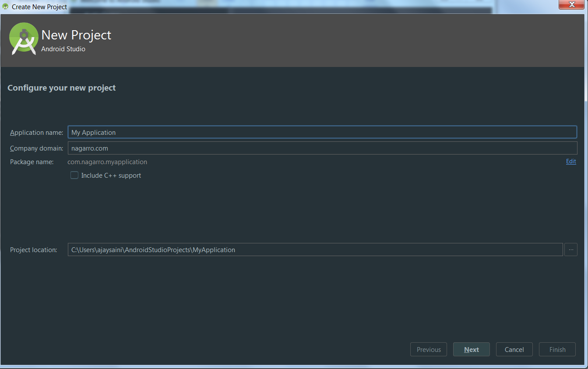Viewport: 588px width, 369px height.
Task: Click the Configure your new project heading
Action: click(x=62, y=88)
